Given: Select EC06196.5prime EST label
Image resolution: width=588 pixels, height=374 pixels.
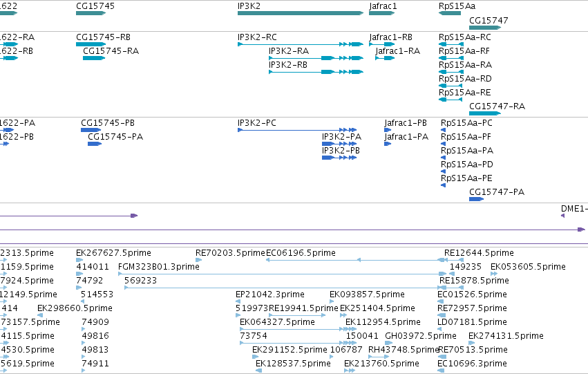Looking at the screenshot, I should [301, 253].
